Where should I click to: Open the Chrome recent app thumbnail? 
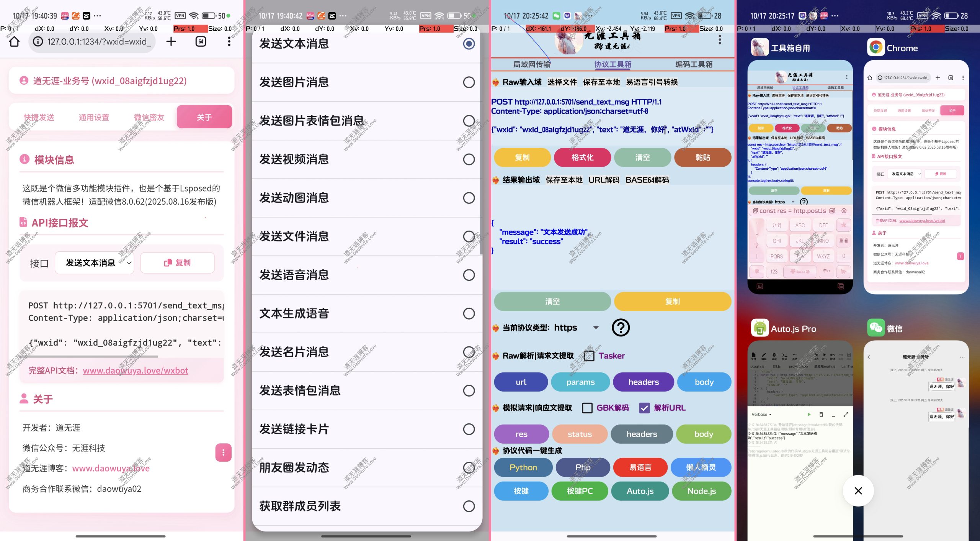(x=916, y=176)
